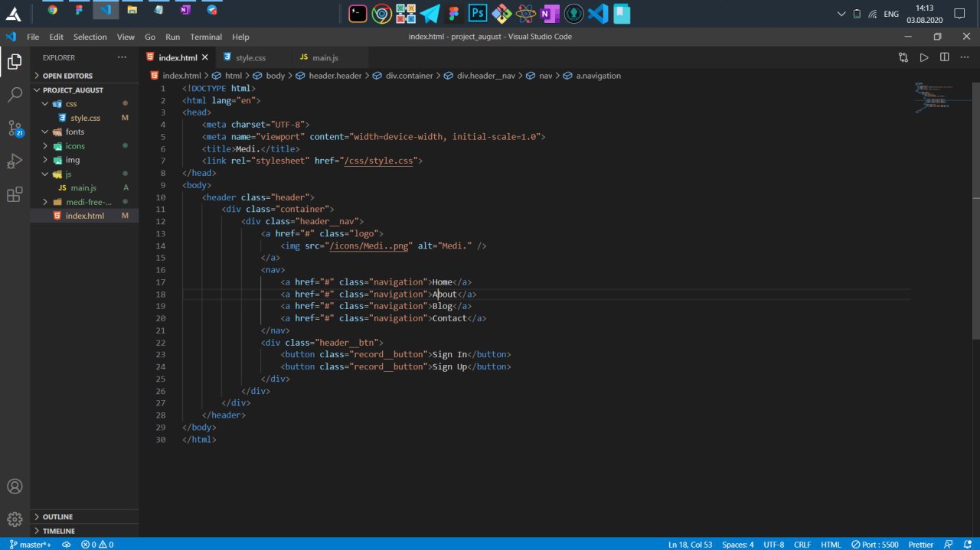This screenshot has height=550, width=980.
Task: Expand the OPEN EDITORS section
Action: pyautogui.click(x=67, y=76)
